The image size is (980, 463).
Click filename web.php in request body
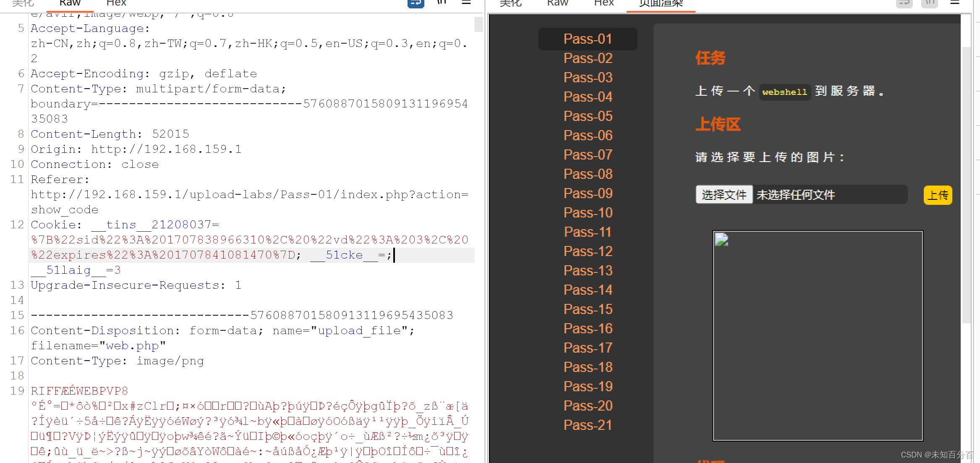(x=132, y=346)
